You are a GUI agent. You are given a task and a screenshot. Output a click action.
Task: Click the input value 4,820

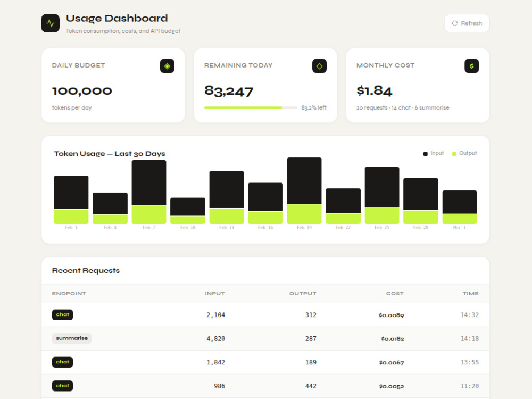tap(216, 338)
